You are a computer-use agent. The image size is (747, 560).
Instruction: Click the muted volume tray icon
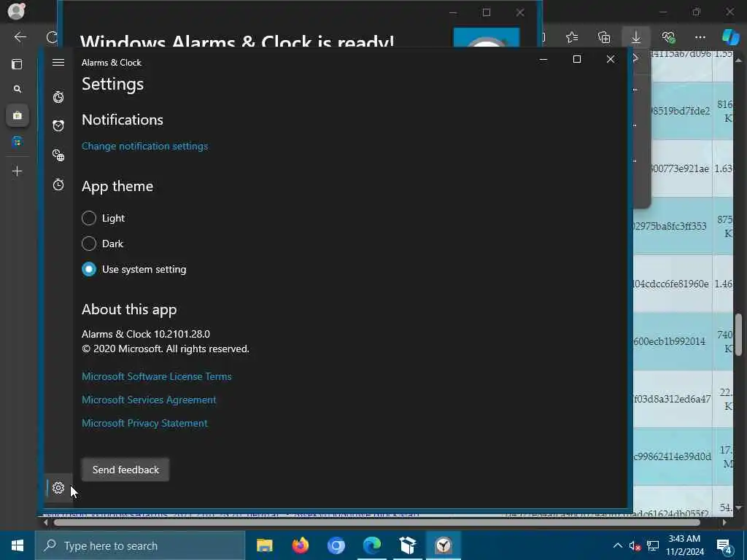coord(635,545)
